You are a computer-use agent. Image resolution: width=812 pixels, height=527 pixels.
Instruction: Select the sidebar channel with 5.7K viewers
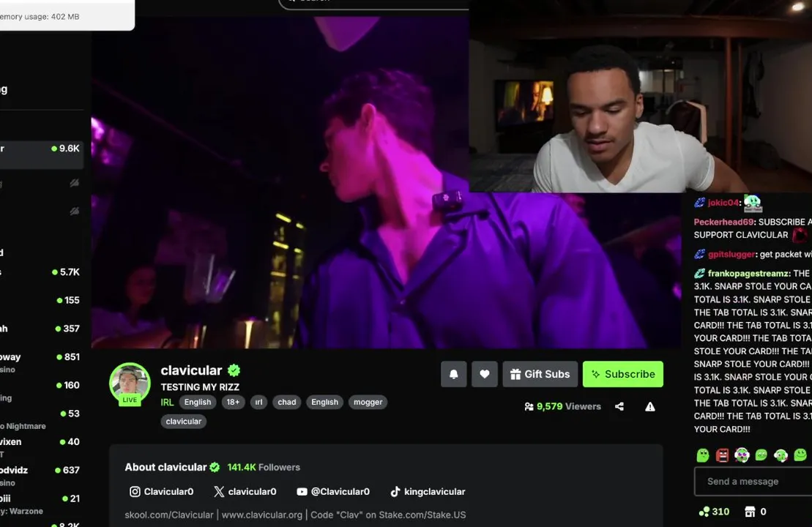[42, 272]
